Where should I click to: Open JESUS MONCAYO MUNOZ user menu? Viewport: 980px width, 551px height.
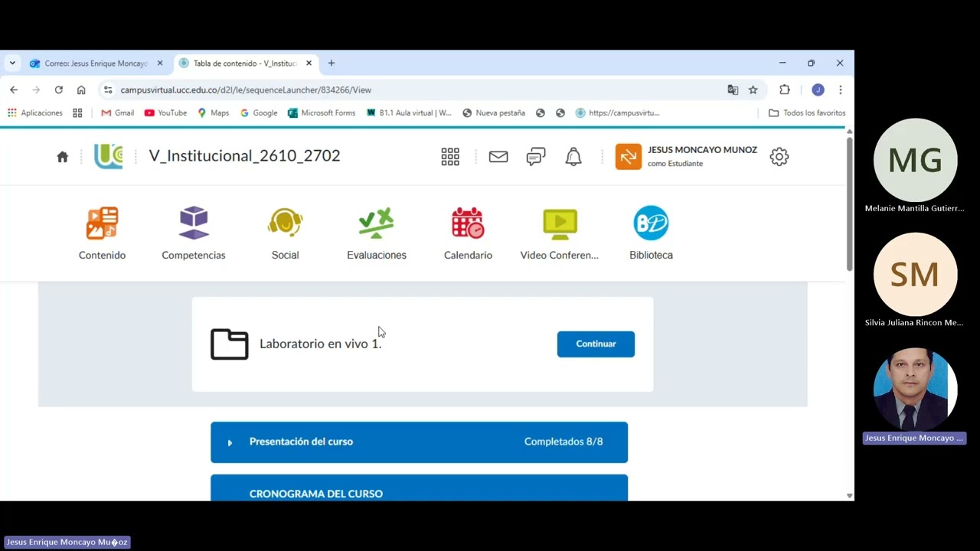(x=702, y=156)
